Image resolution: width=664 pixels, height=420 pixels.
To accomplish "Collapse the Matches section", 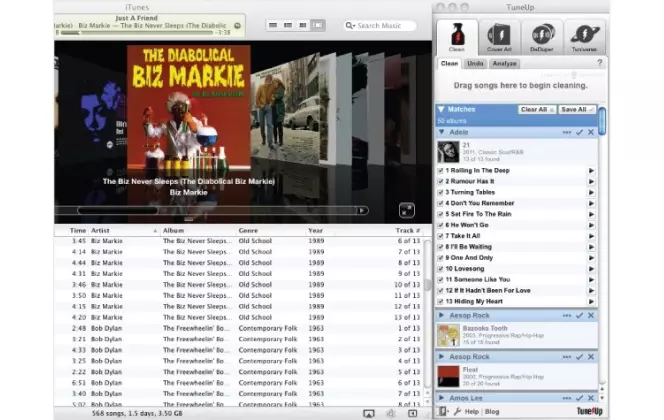I will tap(441, 109).
